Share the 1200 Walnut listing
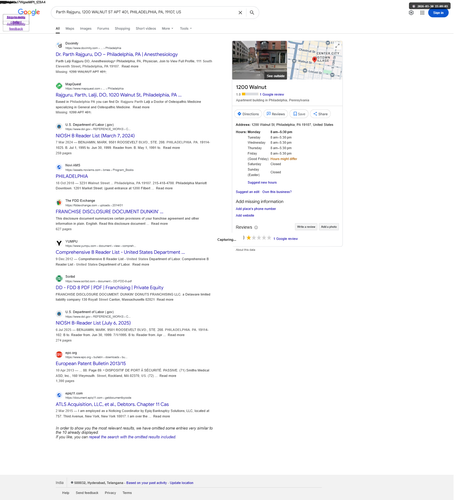This screenshot has height=500, width=459. coord(320,114)
